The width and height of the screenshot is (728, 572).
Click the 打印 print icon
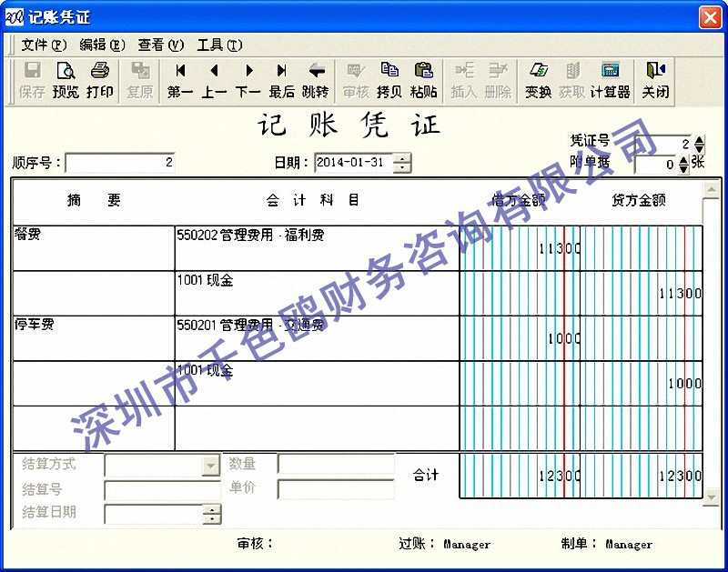[99, 80]
